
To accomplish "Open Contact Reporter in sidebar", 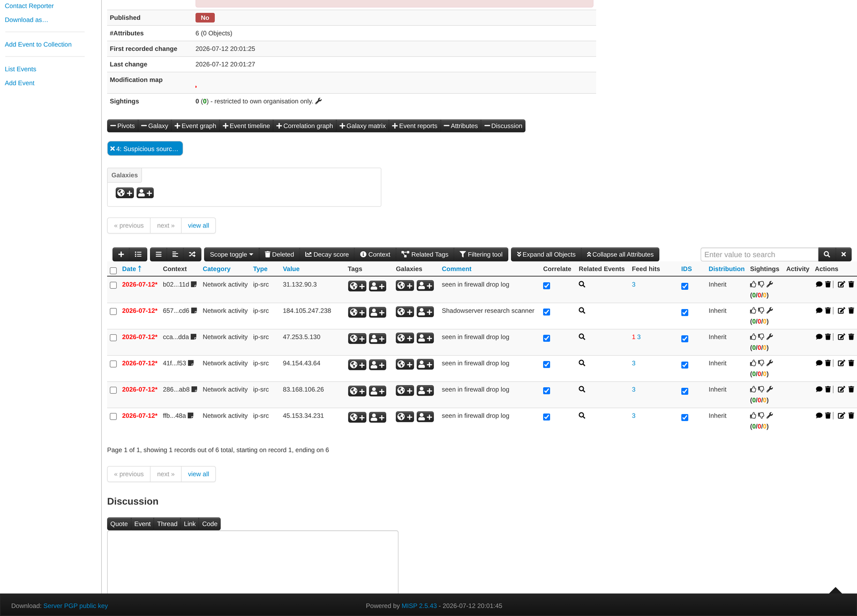I will point(29,6).
